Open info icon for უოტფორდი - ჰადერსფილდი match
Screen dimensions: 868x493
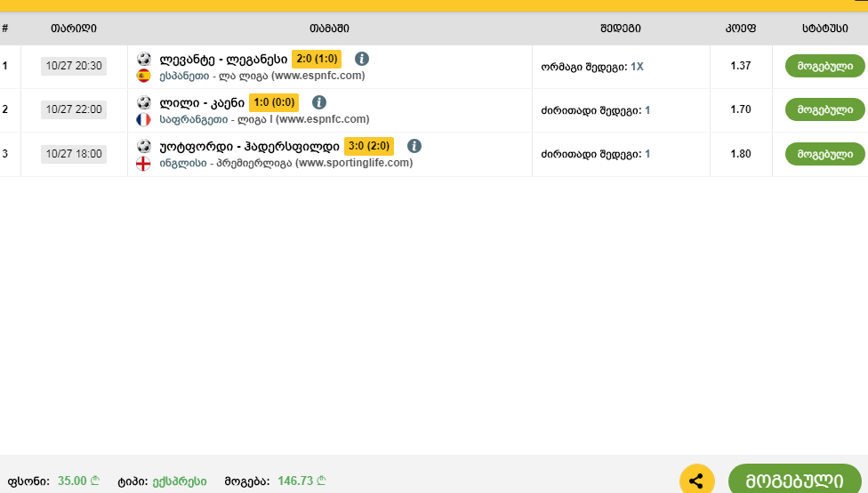click(414, 146)
